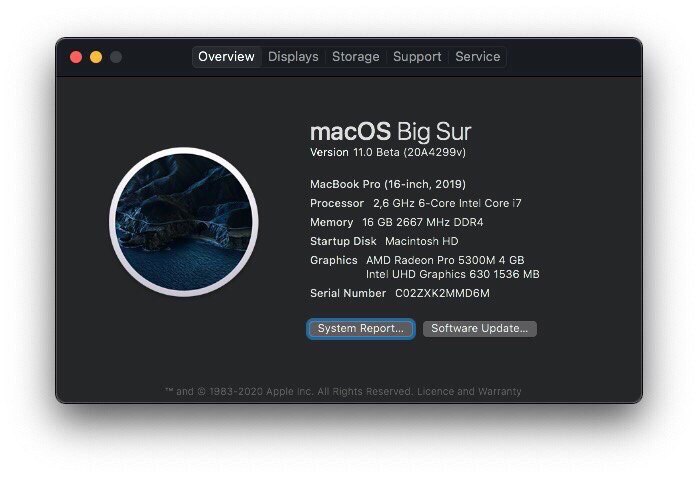Click the Processor 2,6 GHz info line
Image resolution: width=698 pixels, height=477 pixels.
tap(416, 203)
